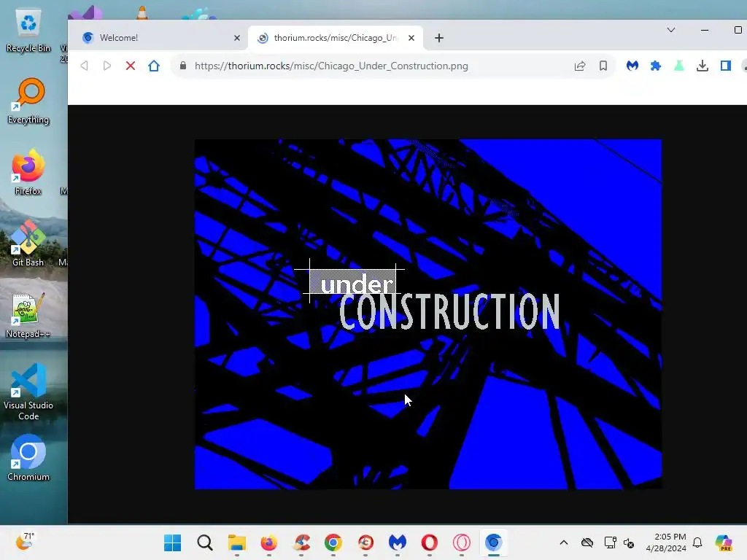747x560 pixels.
Task: Launch Everything search from desktop
Action: [x=28, y=101]
